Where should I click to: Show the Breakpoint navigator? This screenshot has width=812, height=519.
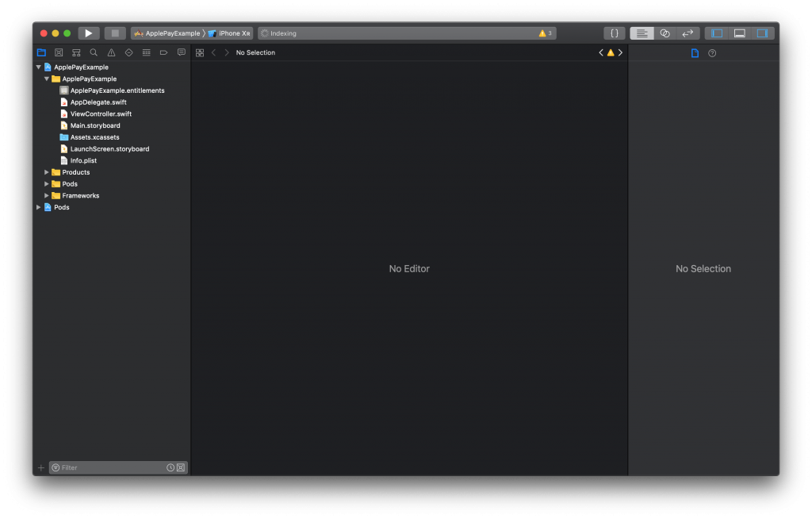point(163,52)
